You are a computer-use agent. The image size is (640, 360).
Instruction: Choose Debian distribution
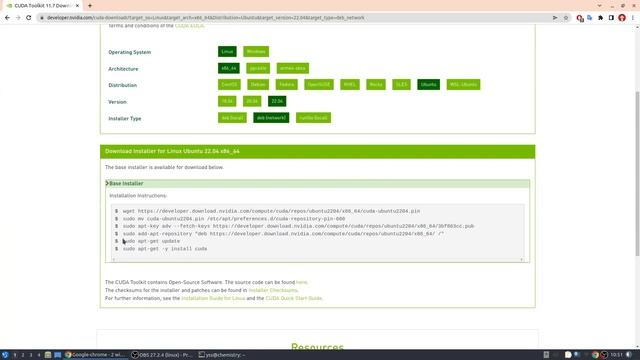click(x=258, y=84)
